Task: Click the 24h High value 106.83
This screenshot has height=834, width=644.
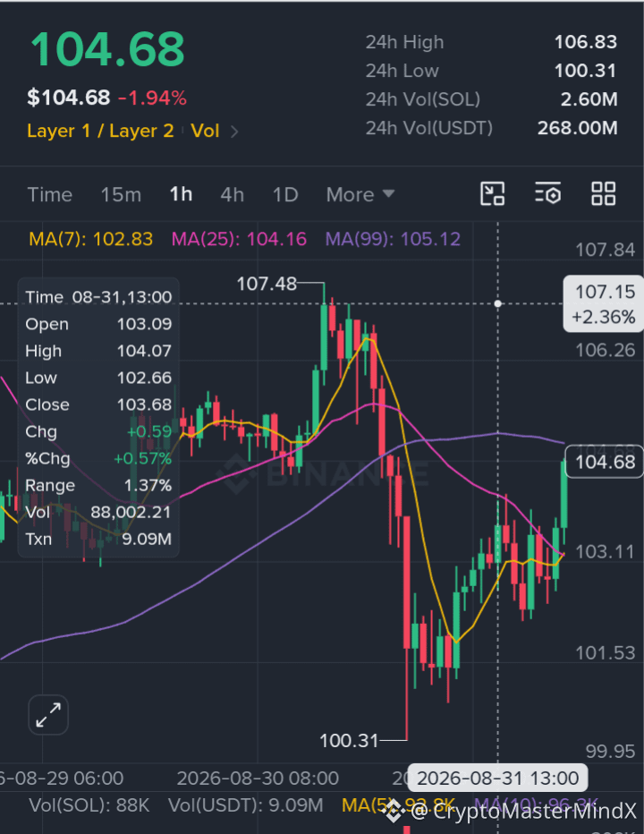Action: click(x=586, y=42)
